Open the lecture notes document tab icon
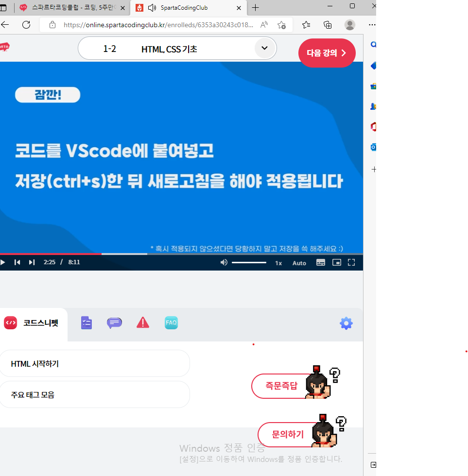Screen dimensions: 468x476 [87, 323]
